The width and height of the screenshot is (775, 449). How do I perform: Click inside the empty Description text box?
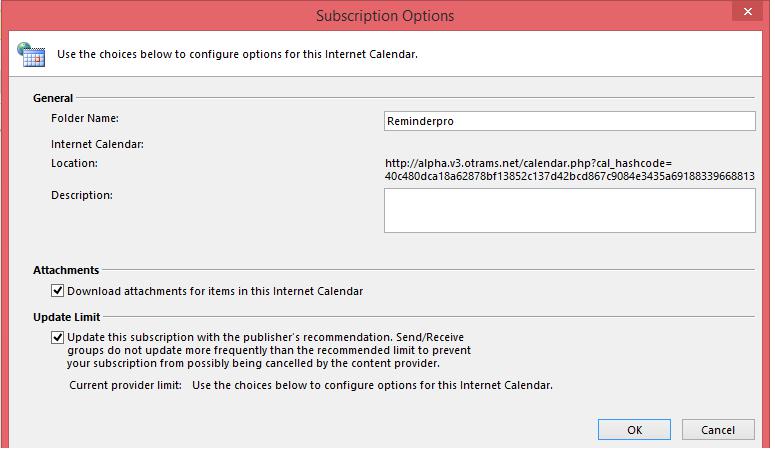point(569,210)
